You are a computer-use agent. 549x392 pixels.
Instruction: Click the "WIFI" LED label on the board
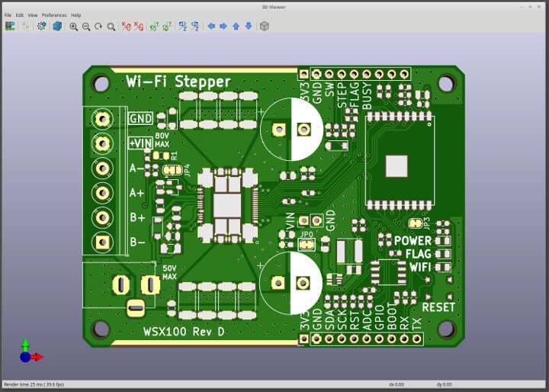click(420, 267)
